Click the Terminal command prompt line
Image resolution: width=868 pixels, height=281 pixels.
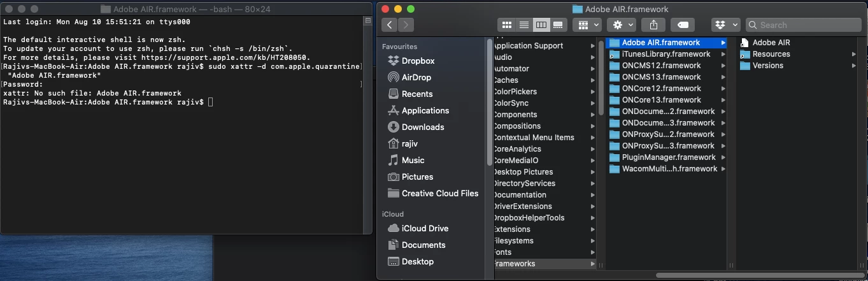pyautogui.click(x=108, y=102)
